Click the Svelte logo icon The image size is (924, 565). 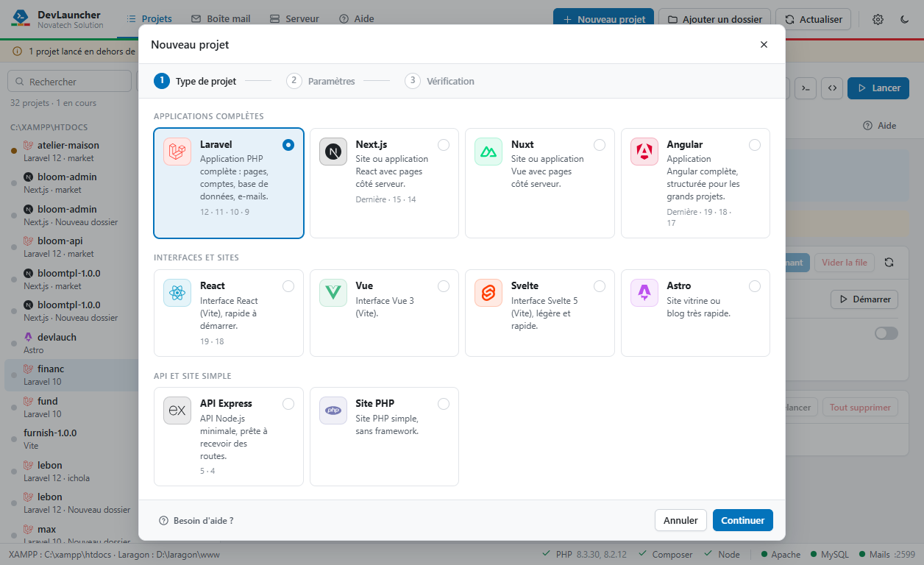pyautogui.click(x=488, y=293)
